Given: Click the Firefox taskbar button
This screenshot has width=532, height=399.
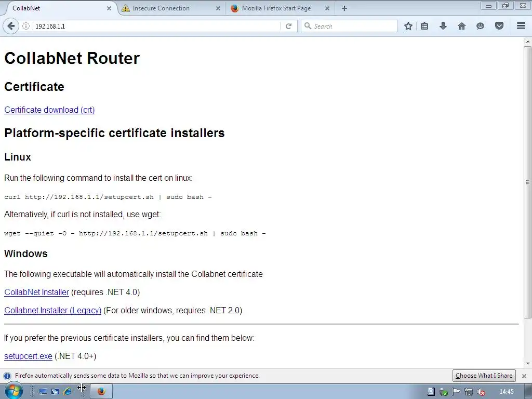Looking at the screenshot, I should click(x=101, y=392).
